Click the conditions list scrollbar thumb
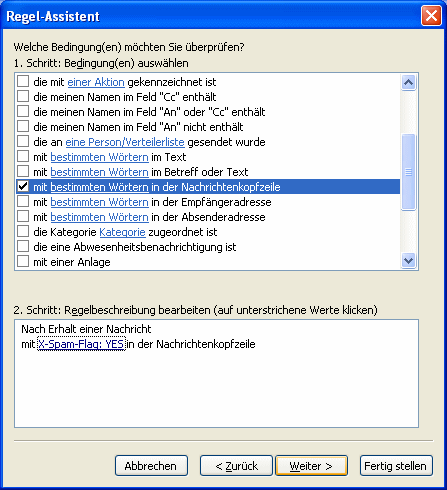 point(408,172)
